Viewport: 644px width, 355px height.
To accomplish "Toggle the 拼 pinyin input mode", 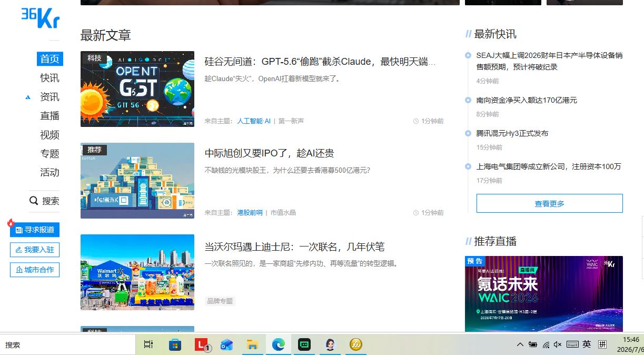I will (x=602, y=344).
